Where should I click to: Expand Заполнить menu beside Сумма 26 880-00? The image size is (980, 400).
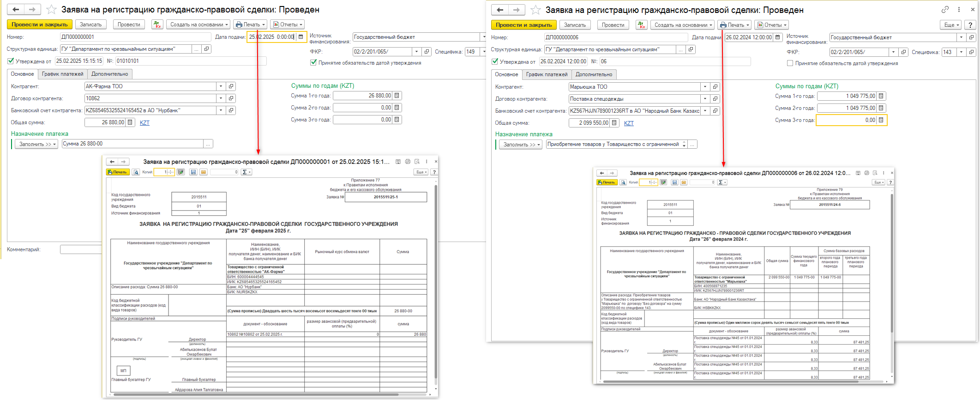(x=36, y=144)
